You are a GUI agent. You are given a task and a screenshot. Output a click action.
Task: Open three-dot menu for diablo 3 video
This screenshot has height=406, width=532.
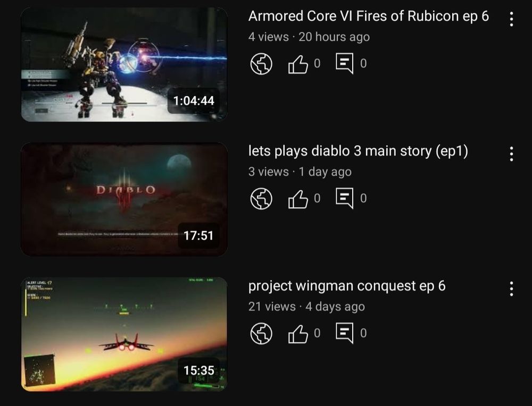click(511, 154)
